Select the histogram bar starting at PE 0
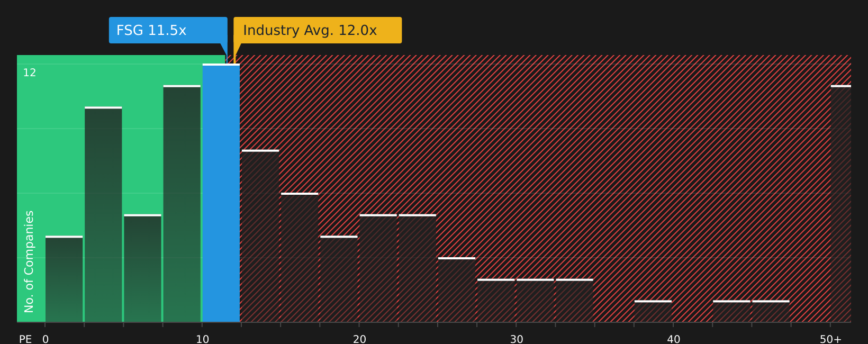The height and width of the screenshot is (344, 868). coord(64,279)
